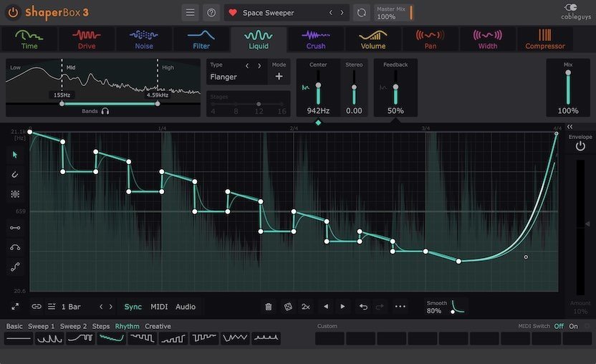This screenshot has height=364, width=596.
Task: Toggle the Envelope power button
Action: (x=580, y=146)
